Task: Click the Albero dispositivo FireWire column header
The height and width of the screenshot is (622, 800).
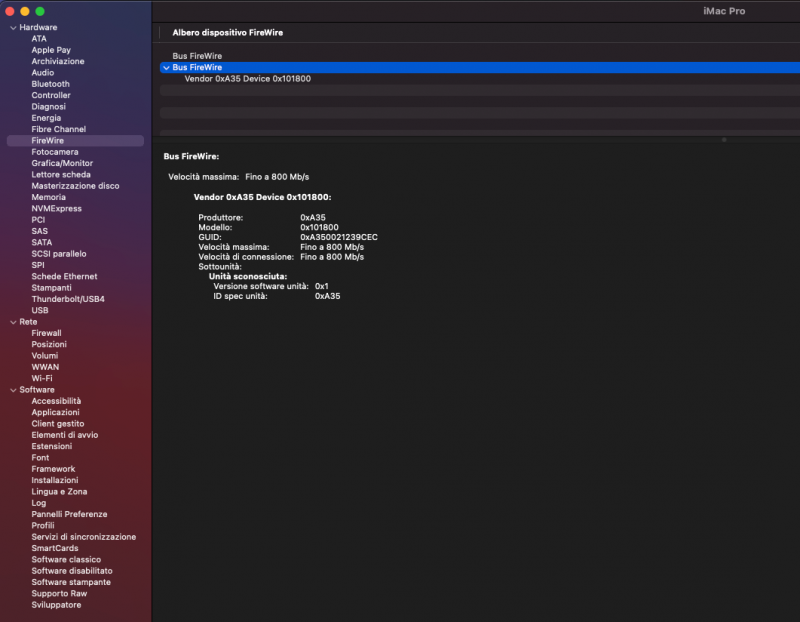Action: click(x=228, y=33)
